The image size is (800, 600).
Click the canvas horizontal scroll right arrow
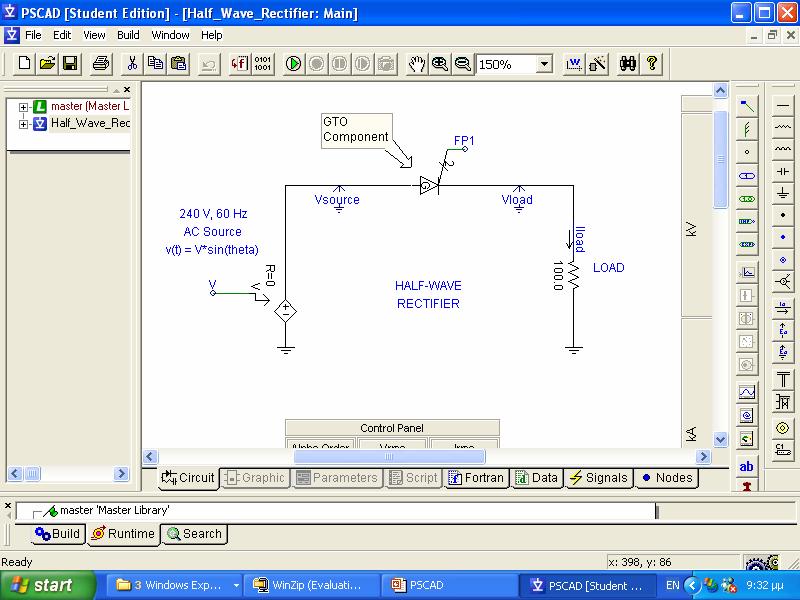(703, 456)
